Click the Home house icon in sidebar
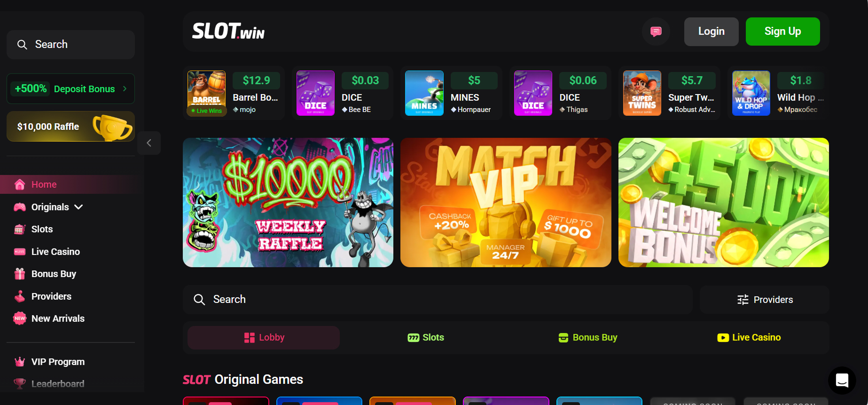This screenshot has height=405, width=868. click(20, 184)
